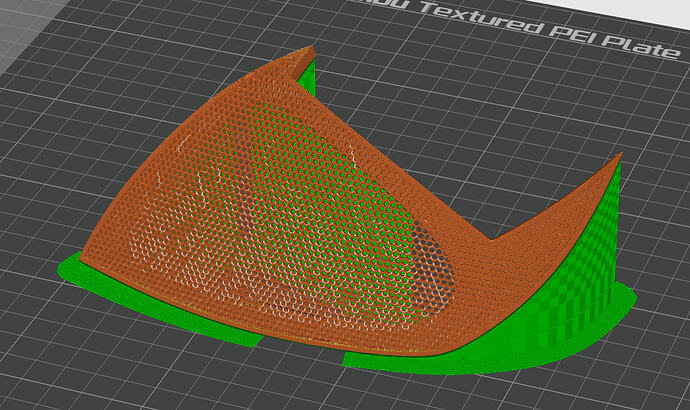Click the upper-left pointed tip of orange model
690x410 pixels.
(311, 48)
